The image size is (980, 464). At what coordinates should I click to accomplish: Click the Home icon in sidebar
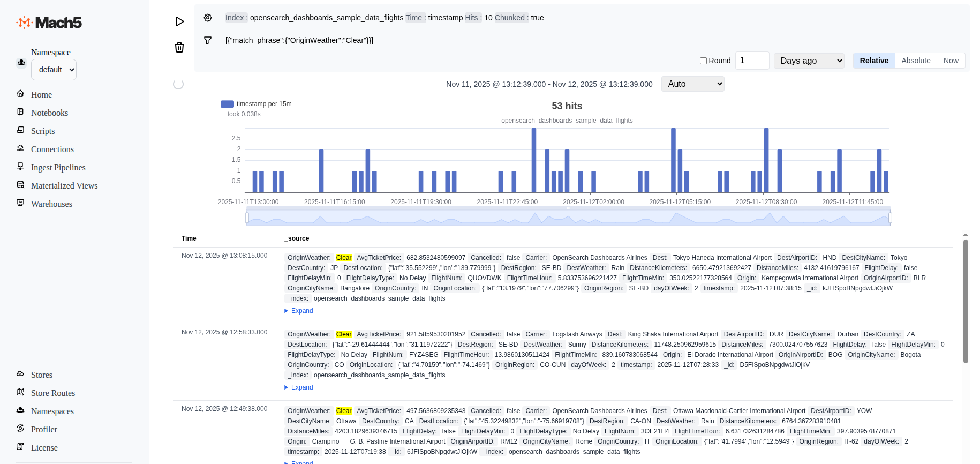pyautogui.click(x=20, y=94)
